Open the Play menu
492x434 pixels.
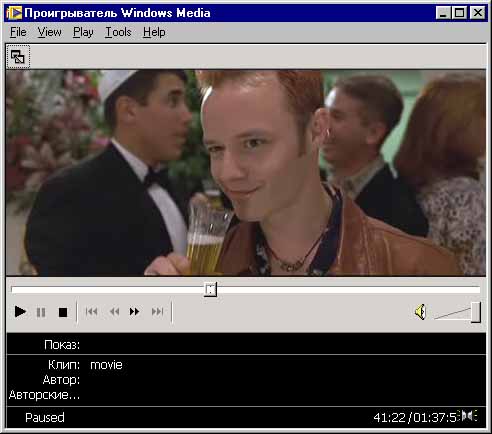point(83,32)
